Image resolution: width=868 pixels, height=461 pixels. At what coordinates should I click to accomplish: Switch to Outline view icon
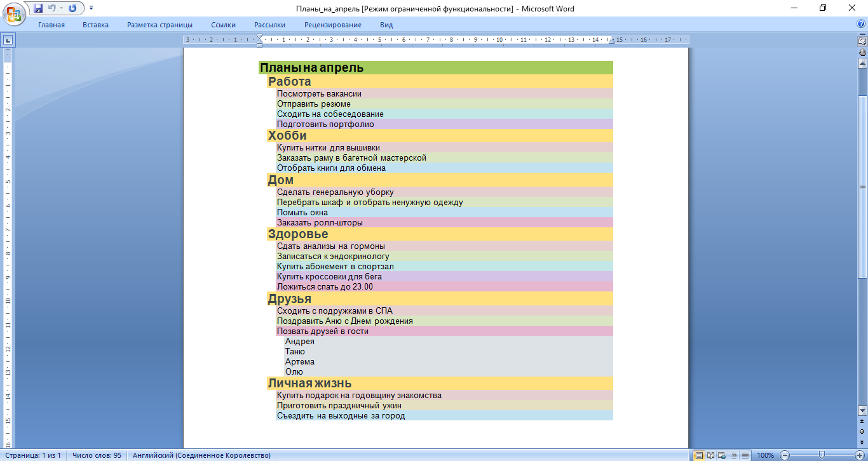click(x=733, y=455)
